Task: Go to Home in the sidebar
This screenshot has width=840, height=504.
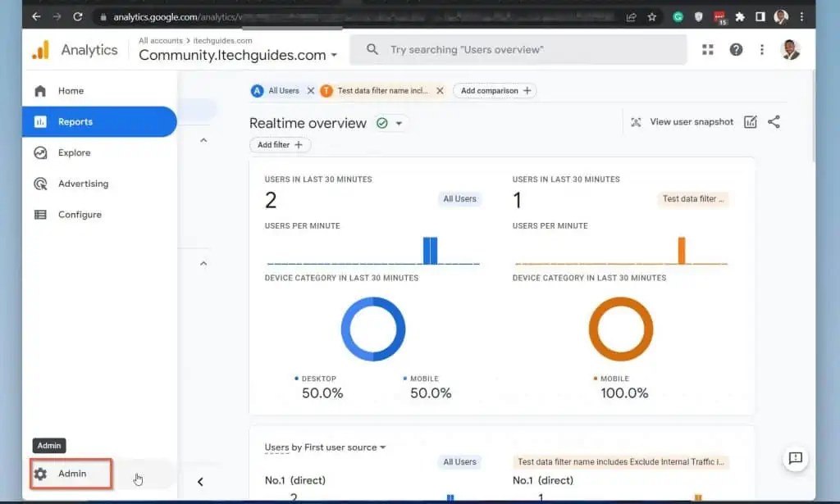Action: pyautogui.click(x=39, y=90)
